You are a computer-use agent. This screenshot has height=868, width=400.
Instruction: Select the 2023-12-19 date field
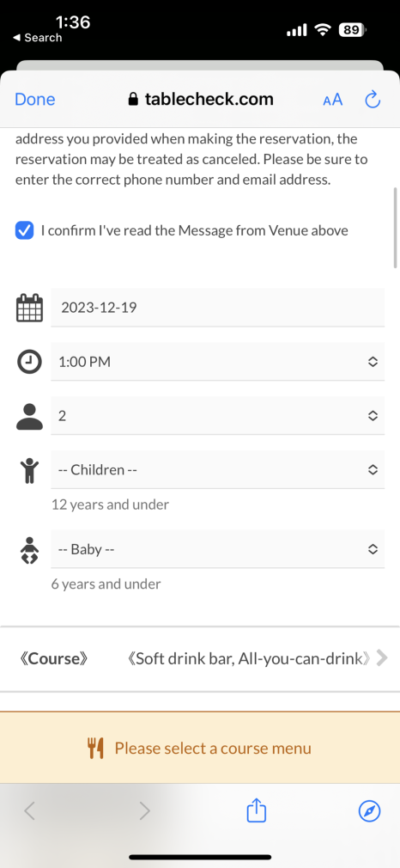tap(217, 307)
